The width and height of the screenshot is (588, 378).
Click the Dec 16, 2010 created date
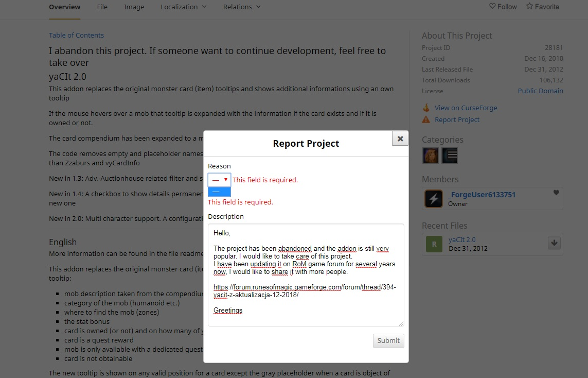(x=544, y=59)
